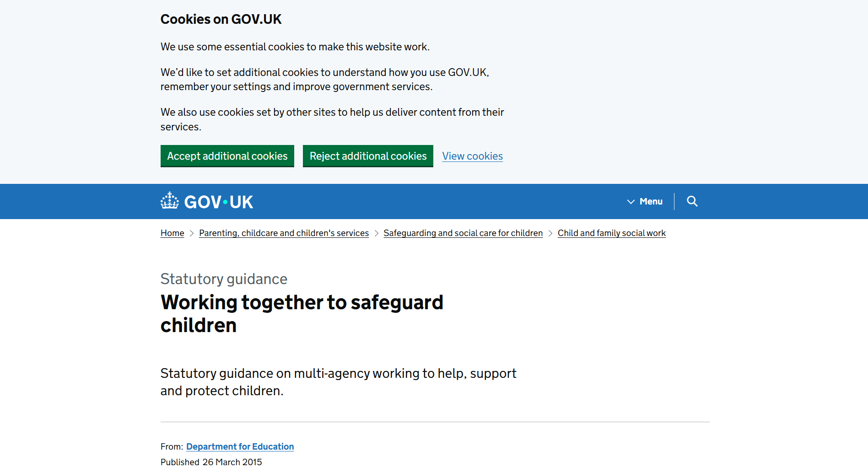
Task: Open search with the magnifying glass icon
Action: click(x=692, y=201)
